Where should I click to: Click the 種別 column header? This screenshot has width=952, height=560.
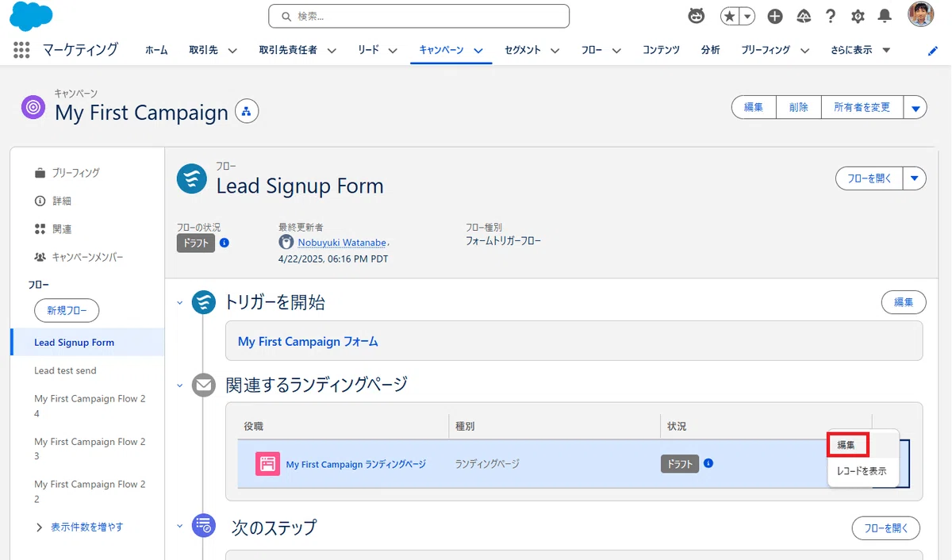click(x=465, y=427)
